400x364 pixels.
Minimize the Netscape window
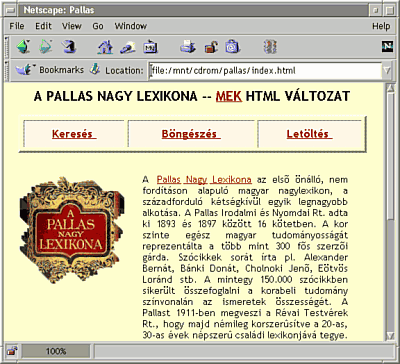tap(376, 11)
